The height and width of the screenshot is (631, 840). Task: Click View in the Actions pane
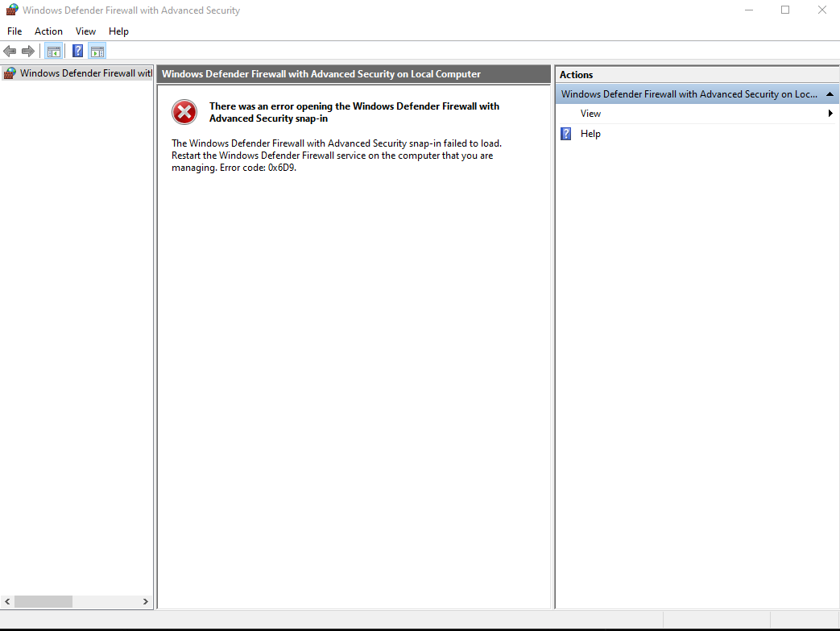(590, 113)
